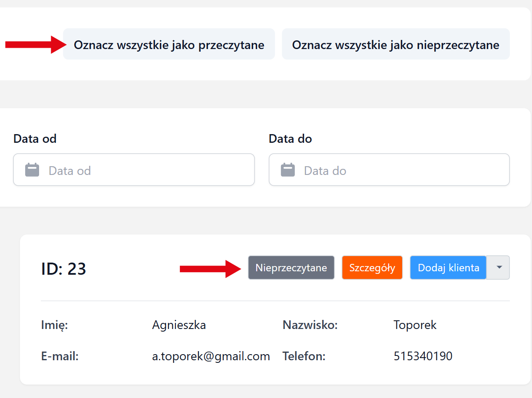Focus the Data do date input
Screen dimensions: 532x398
[400, 170]
